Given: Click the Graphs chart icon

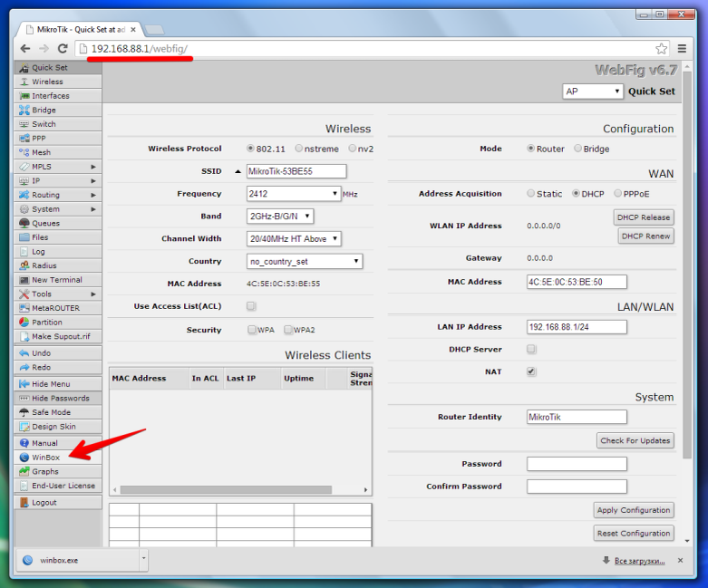Looking at the screenshot, I should tap(24, 471).
